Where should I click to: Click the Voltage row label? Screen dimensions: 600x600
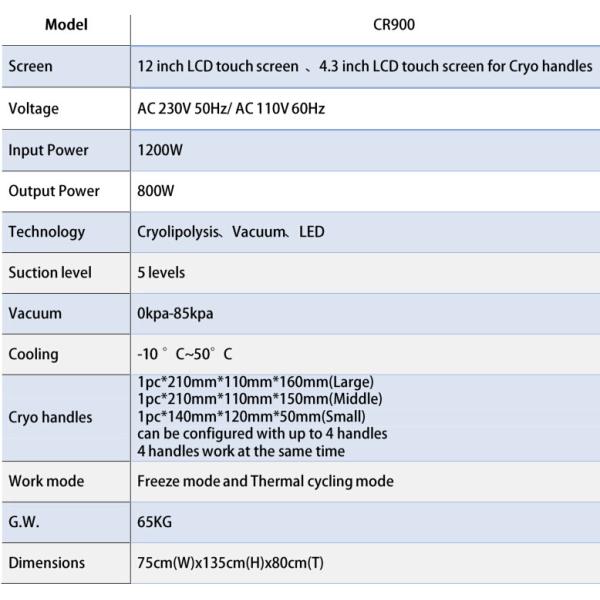[x=34, y=109]
